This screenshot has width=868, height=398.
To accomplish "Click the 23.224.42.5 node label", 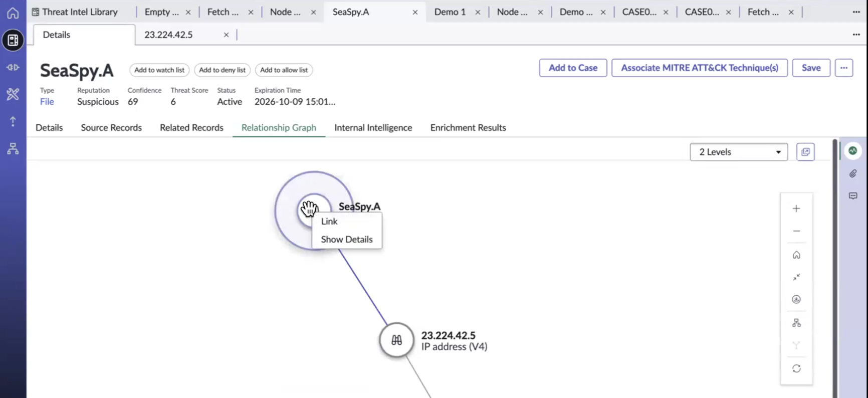I will point(448,335).
